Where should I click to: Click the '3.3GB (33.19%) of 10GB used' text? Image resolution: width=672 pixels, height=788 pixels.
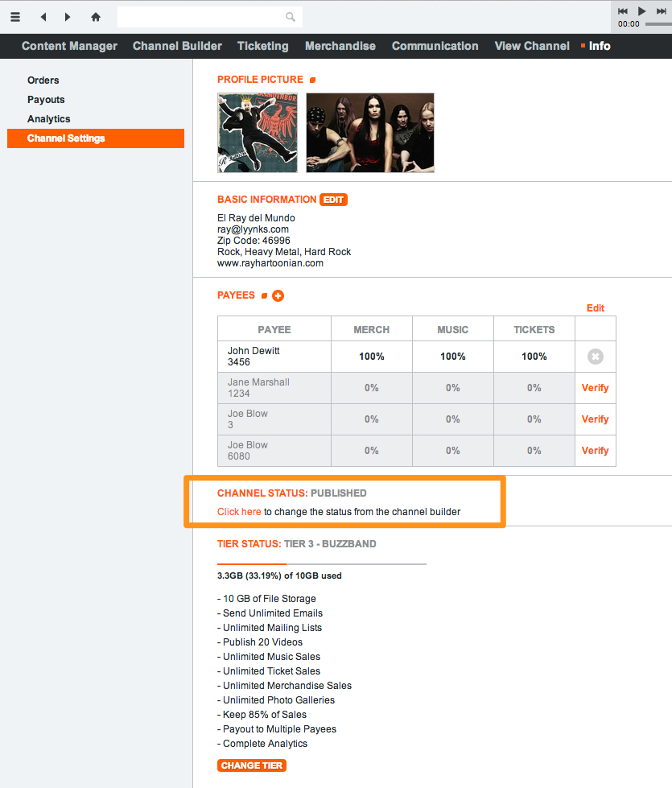(279, 576)
